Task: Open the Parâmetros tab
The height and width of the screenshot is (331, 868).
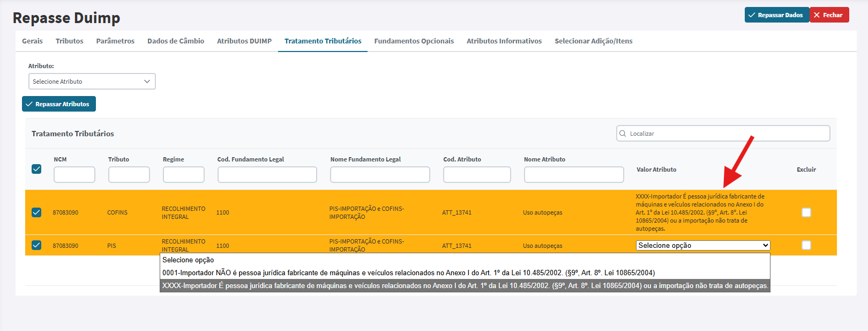Action: (115, 41)
